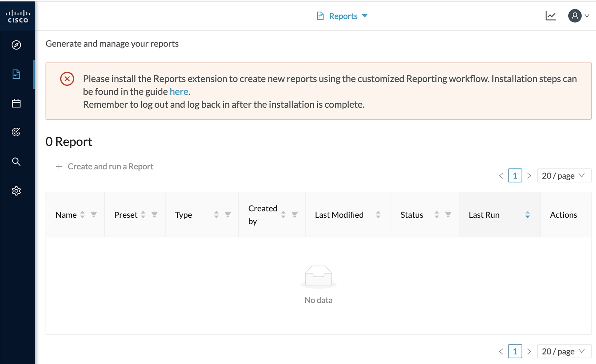Screen dimensions: 596x364
Task: Open the magnifier Search icon in sidebar
Action: [16, 162]
